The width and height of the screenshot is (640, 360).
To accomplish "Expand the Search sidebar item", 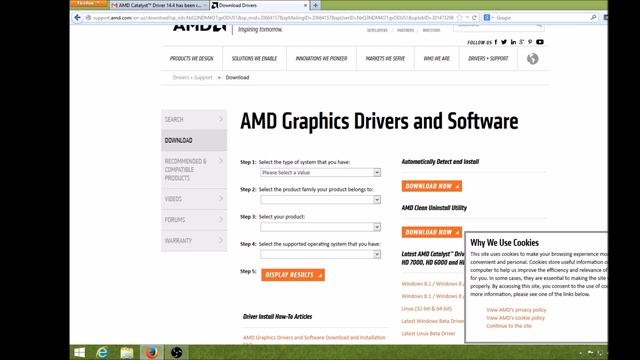I will pos(194,120).
